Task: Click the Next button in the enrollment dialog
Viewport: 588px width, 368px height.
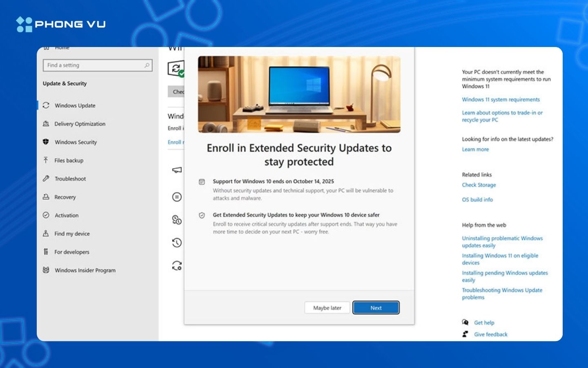Action: point(376,308)
